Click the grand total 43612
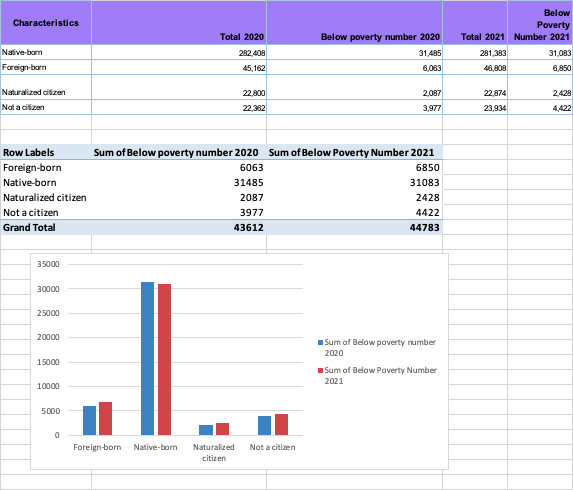 (x=179, y=227)
